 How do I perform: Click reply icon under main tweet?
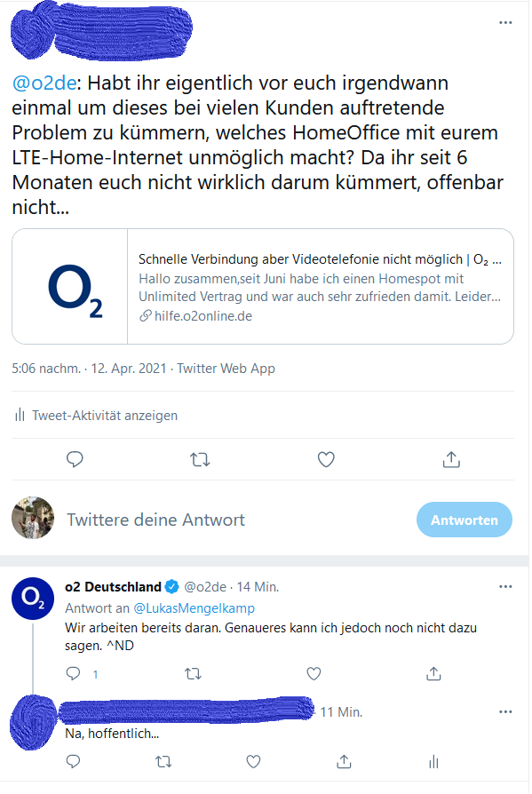[x=75, y=459]
